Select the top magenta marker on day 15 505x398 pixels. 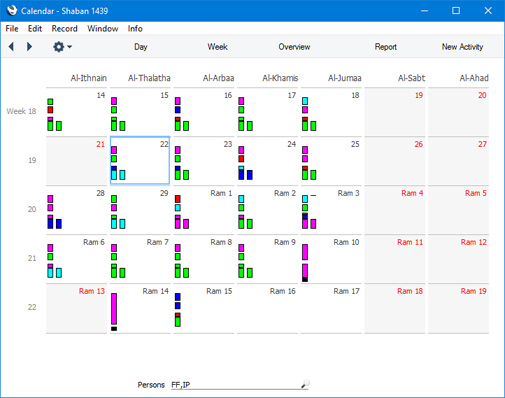(114, 101)
